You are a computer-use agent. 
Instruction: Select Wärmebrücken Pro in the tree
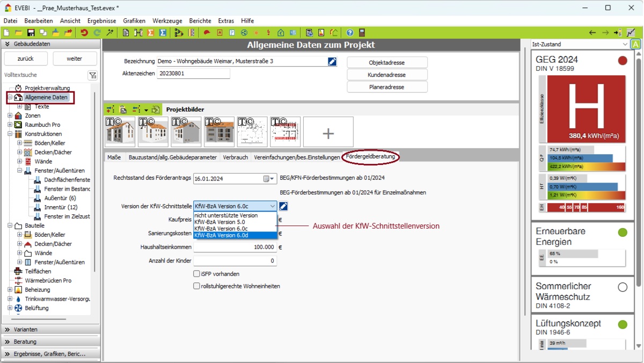48,281
